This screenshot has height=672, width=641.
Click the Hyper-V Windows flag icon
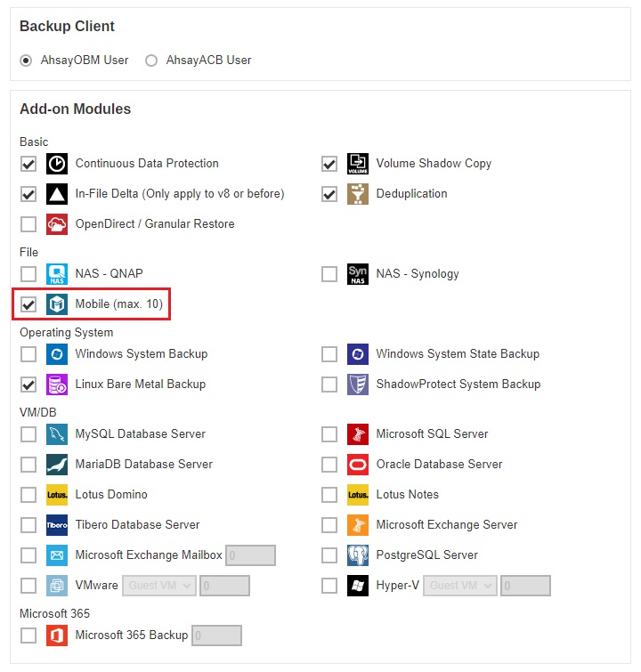[358, 586]
